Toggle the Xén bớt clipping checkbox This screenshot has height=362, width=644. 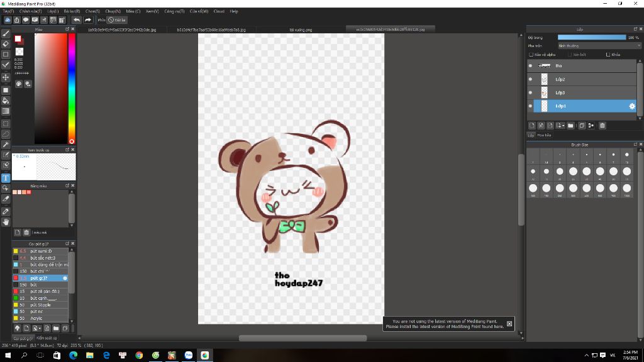click(570, 55)
